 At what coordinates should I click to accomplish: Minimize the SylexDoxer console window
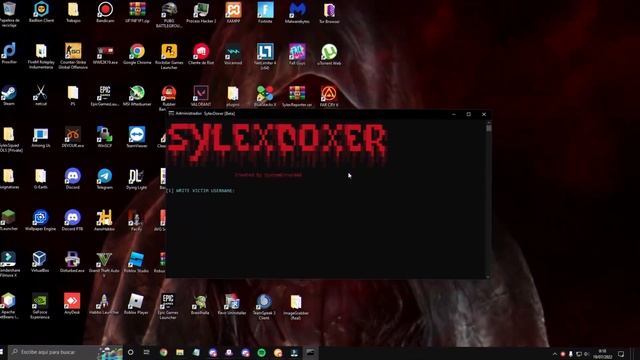[x=453, y=114]
